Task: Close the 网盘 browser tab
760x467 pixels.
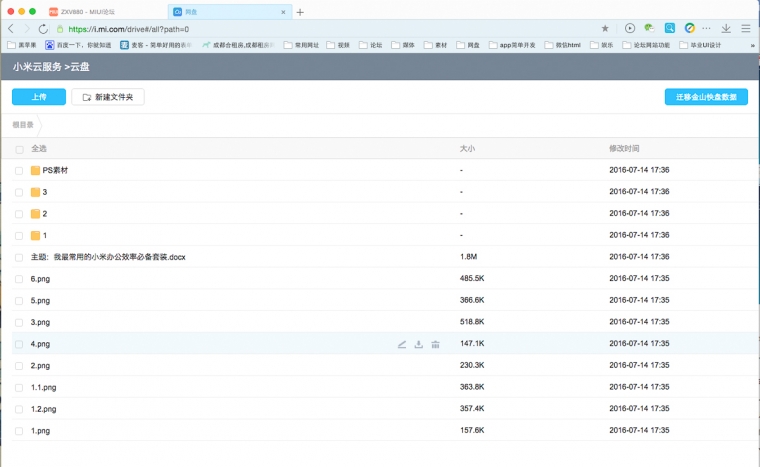Action: (x=284, y=12)
